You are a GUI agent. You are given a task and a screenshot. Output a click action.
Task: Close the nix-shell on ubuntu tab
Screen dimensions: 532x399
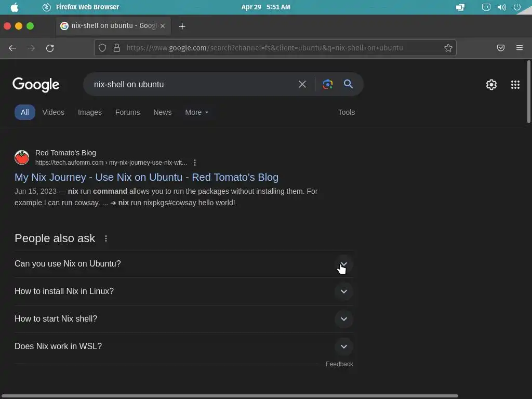pos(163,26)
